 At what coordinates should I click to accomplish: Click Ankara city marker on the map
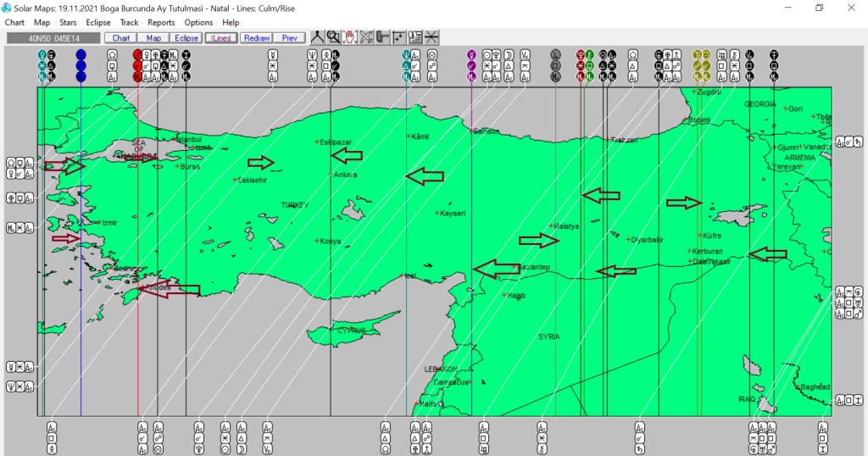click(331, 175)
